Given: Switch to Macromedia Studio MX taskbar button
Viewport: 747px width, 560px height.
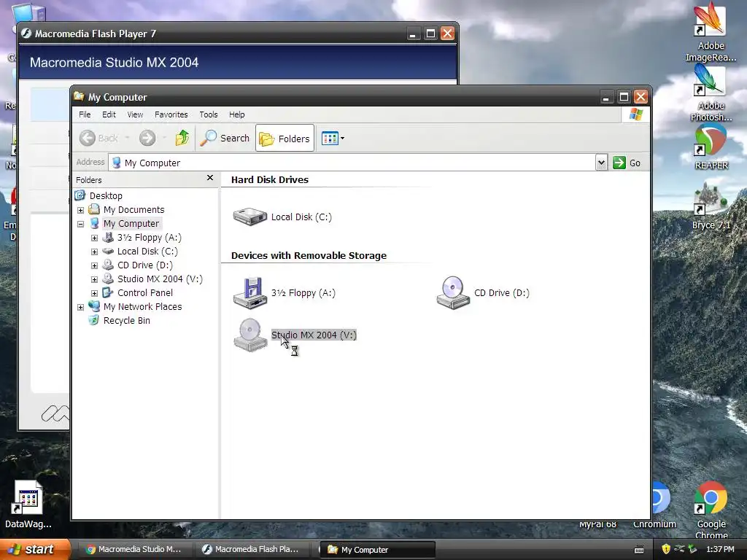Looking at the screenshot, I should 134,549.
